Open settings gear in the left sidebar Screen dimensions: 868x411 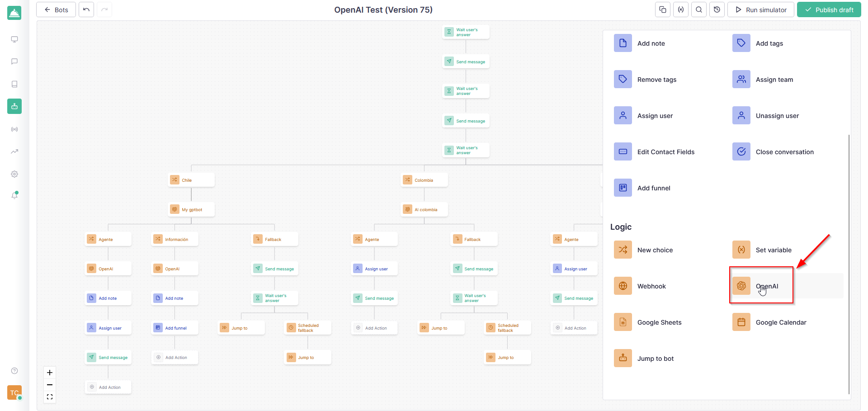[x=14, y=174]
